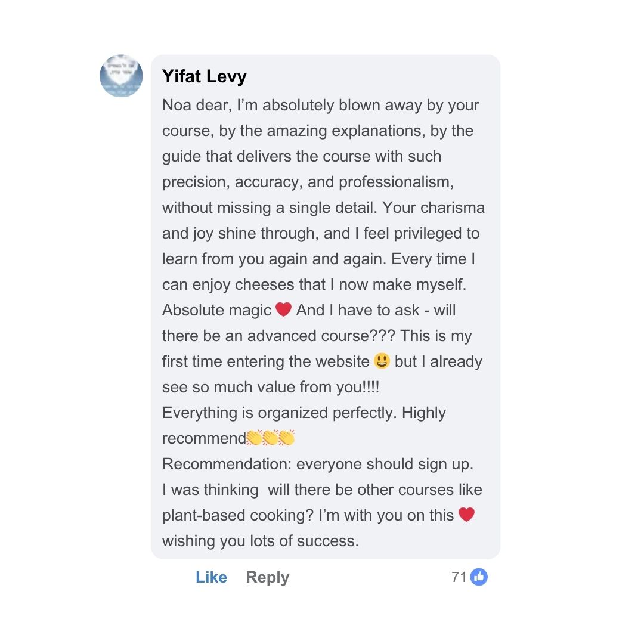This screenshot has height=644, width=644.
Task: Click "wishing you lots of success." line
Action: (x=260, y=541)
